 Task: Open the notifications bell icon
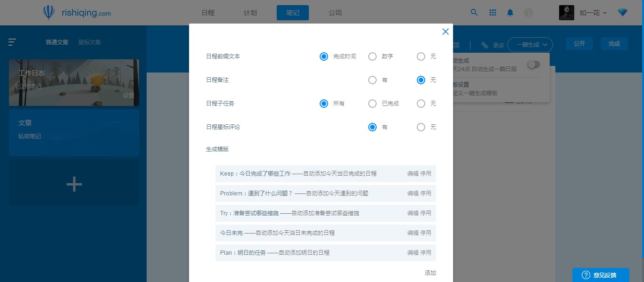510,13
